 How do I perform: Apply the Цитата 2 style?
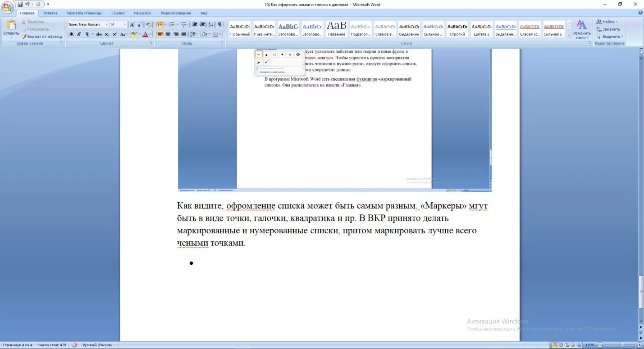tap(482, 29)
